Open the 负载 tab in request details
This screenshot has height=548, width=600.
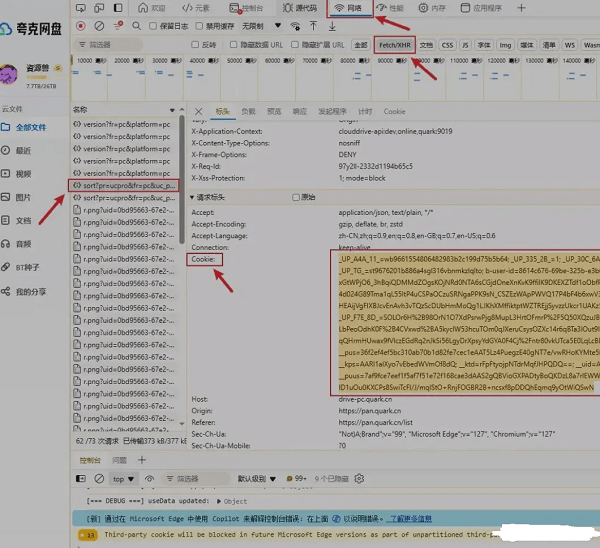[x=248, y=111]
